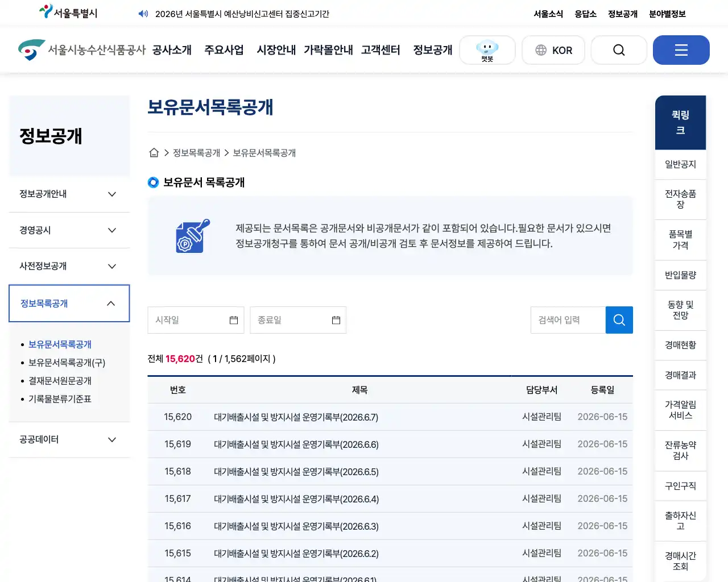Click the 제목 column header
Viewport: 728px width, 582px height.
[x=359, y=390]
